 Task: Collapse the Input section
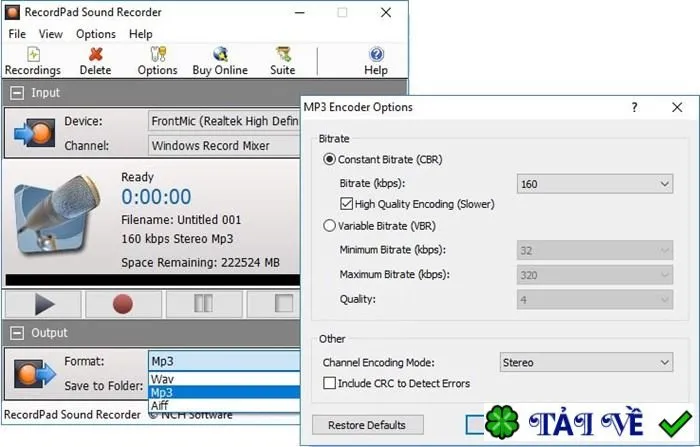click(17, 93)
